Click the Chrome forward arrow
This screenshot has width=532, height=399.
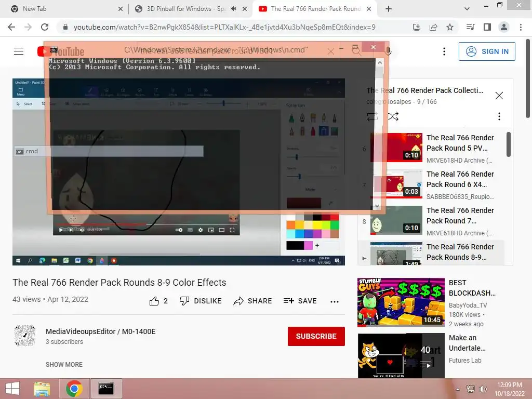pyautogui.click(x=28, y=27)
